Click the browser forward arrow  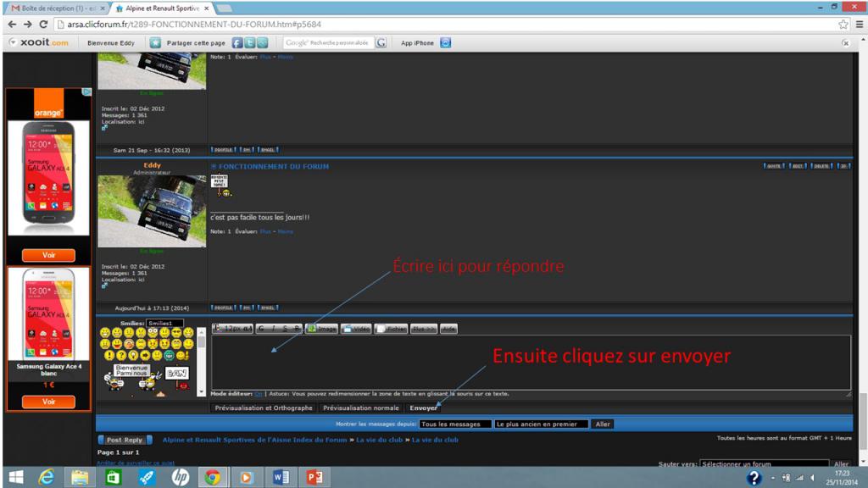coord(28,25)
